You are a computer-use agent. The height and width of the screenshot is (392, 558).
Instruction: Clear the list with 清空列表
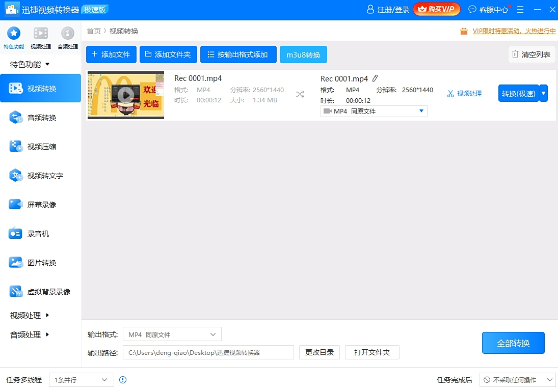(x=532, y=54)
